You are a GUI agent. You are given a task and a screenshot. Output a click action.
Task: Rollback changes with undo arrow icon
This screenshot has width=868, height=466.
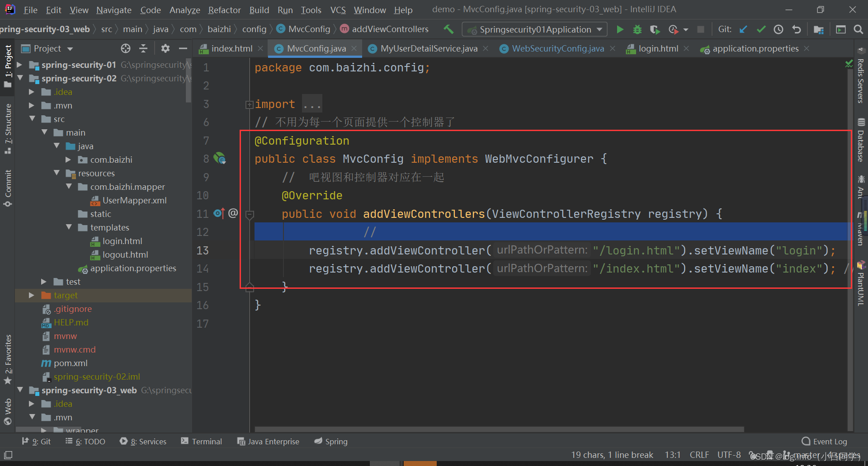(x=796, y=29)
